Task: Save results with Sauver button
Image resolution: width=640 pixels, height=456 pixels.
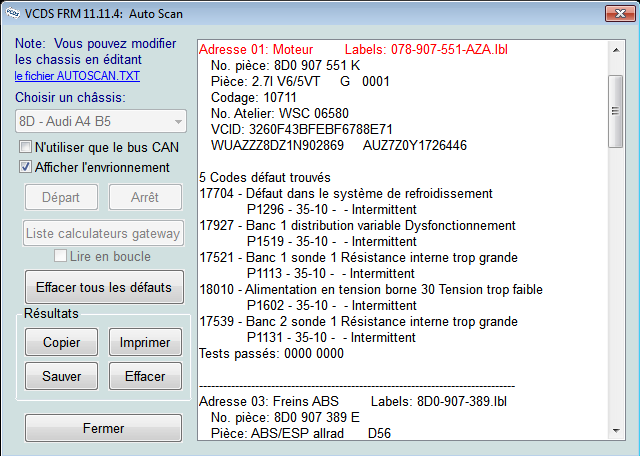Action: pyautogui.click(x=61, y=376)
